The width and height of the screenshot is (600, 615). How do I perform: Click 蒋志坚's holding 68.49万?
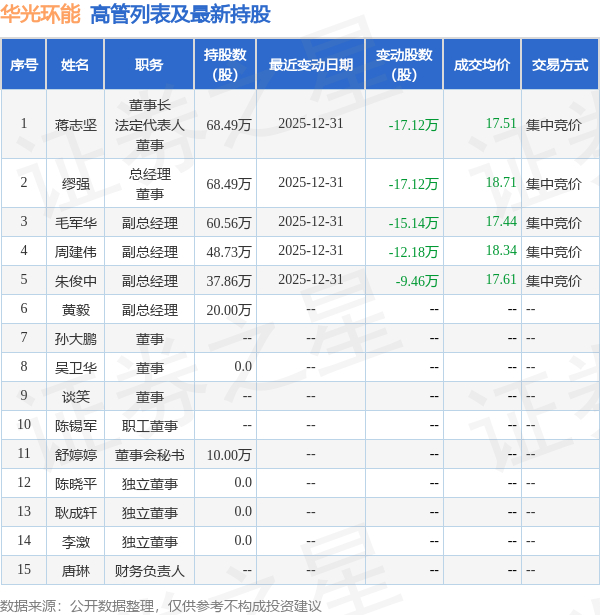[x=229, y=125]
